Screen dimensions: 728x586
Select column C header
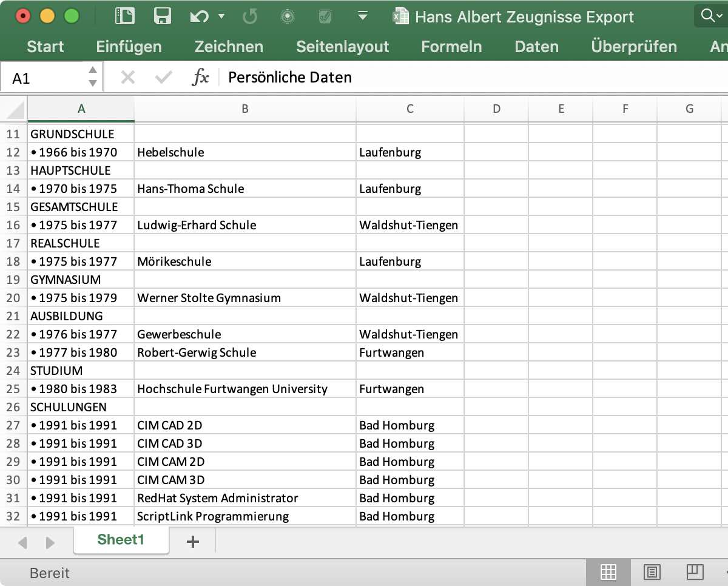[x=410, y=109]
